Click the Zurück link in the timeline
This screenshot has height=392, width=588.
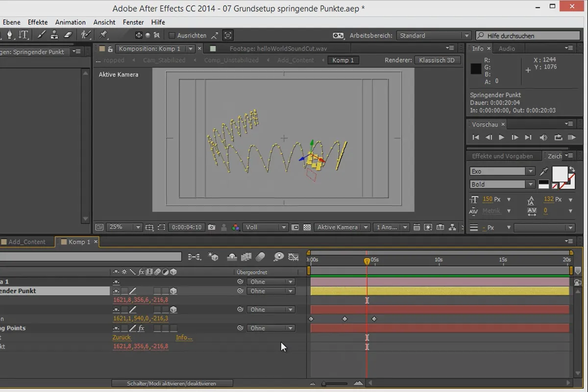click(122, 338)
